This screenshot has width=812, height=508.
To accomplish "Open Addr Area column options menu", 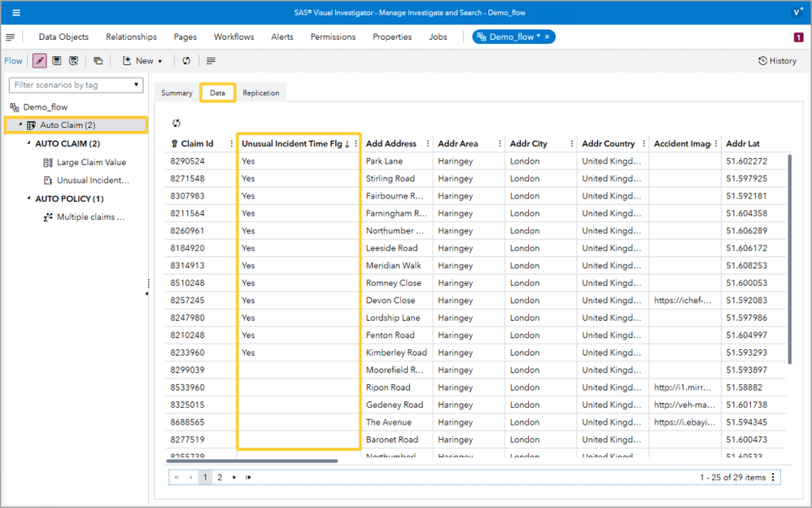I will click(500, 143).
